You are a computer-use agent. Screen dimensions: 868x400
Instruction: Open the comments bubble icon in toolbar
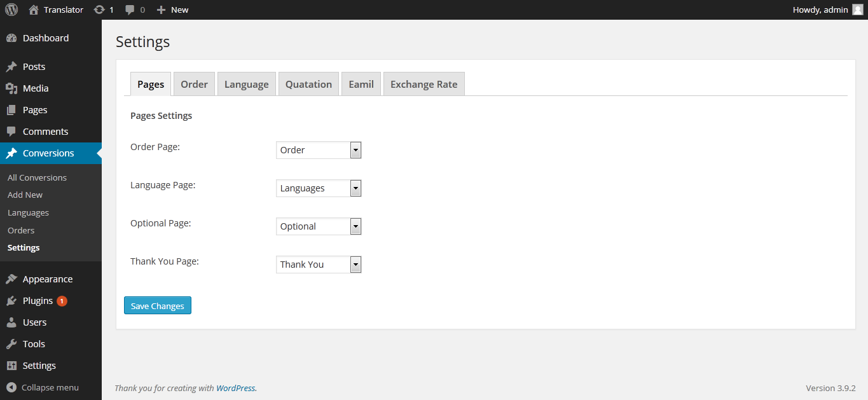[x=130, y=10]
